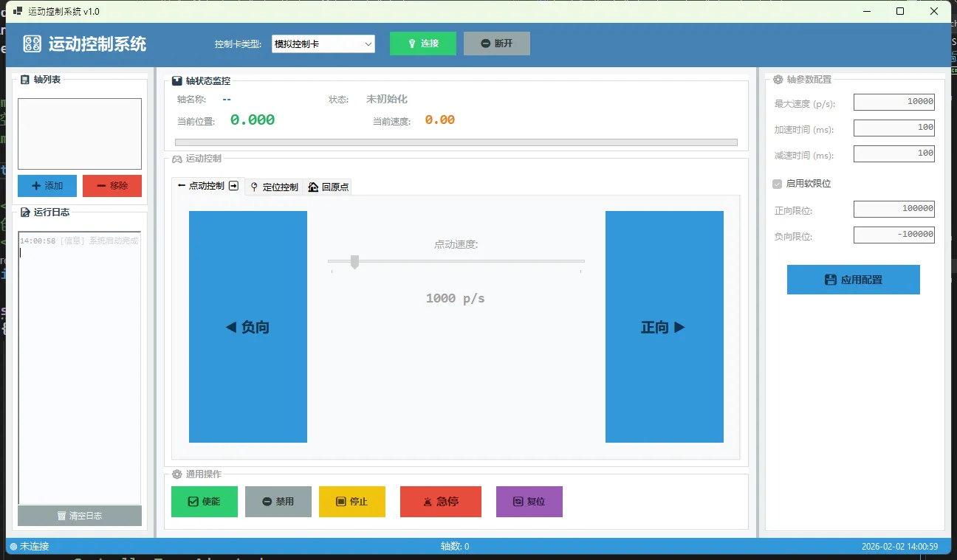Click the current position value 0.000
957x560 pixels.
[x=253, y=120]
